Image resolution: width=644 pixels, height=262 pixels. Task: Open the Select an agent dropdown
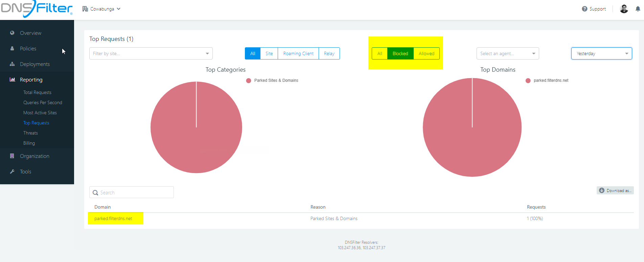[x=508, y=53]
